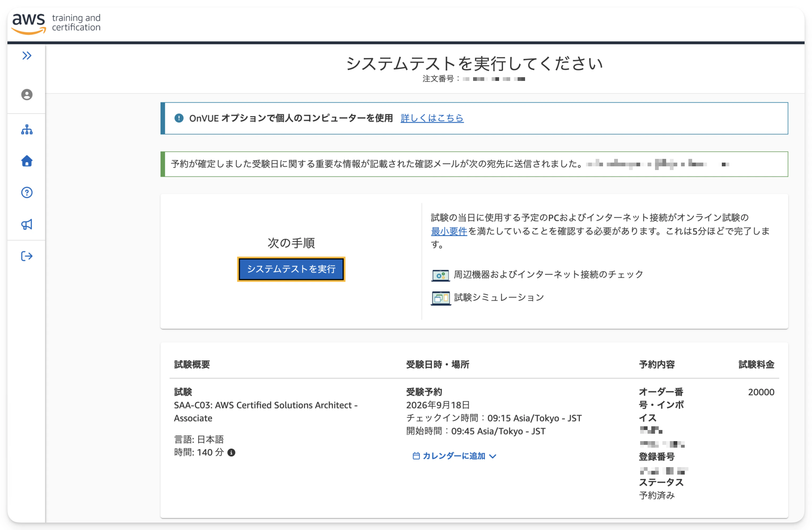Click the 受験日時・場所 column header
This screenshot has height=530, width=812.
coord(437,364)
